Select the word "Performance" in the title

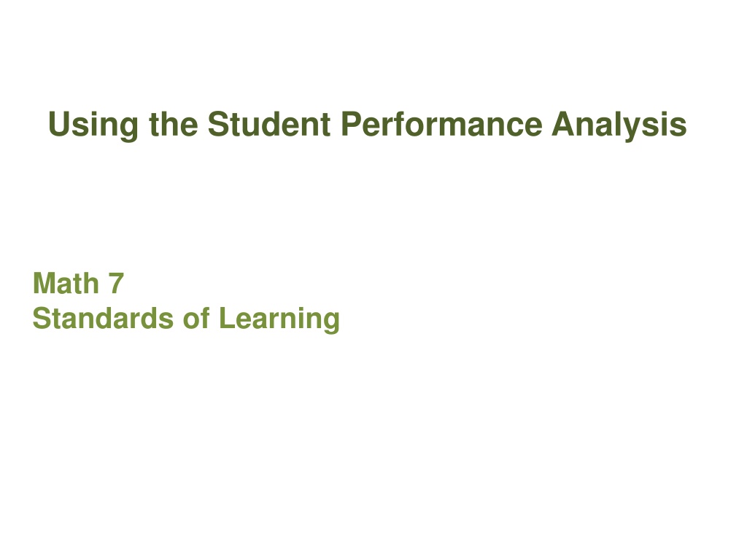441,124
